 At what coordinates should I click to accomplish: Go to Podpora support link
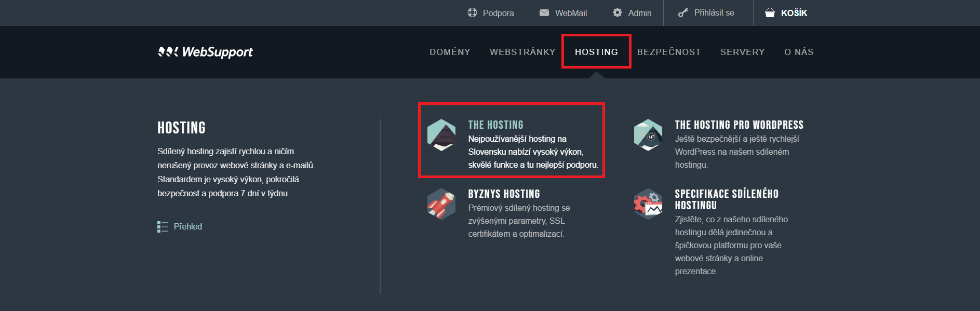coord(498,13)
